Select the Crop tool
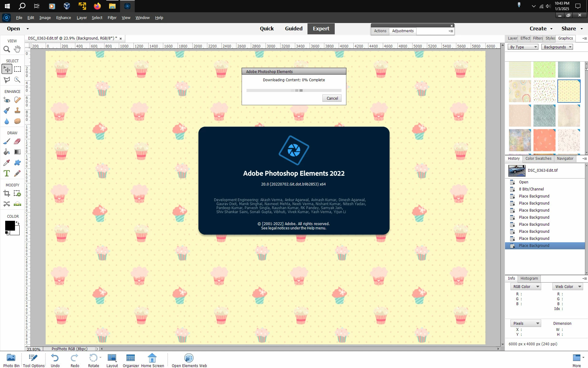 7,193
